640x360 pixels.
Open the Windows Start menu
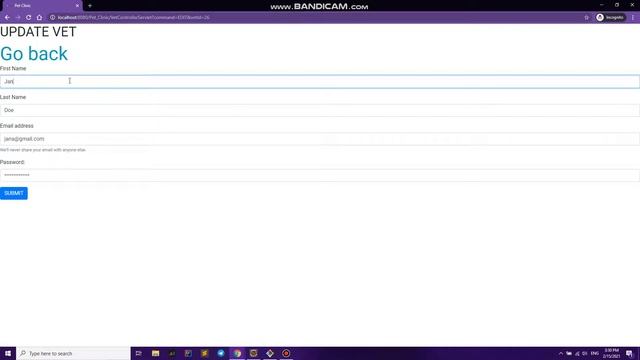coord(8,353)
